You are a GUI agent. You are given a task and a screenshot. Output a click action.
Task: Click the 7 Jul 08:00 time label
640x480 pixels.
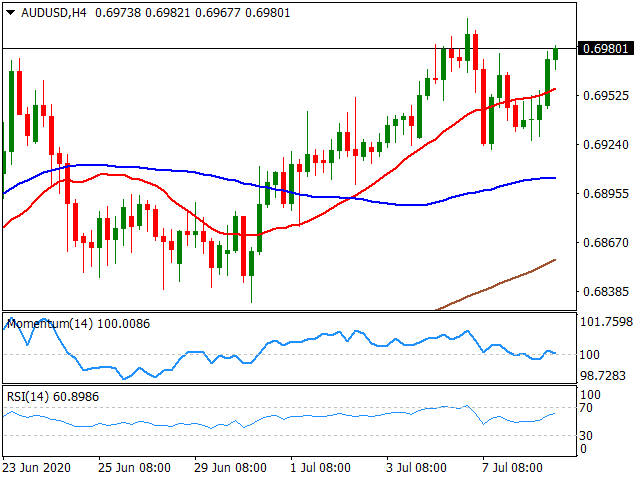tap(512, 467)
